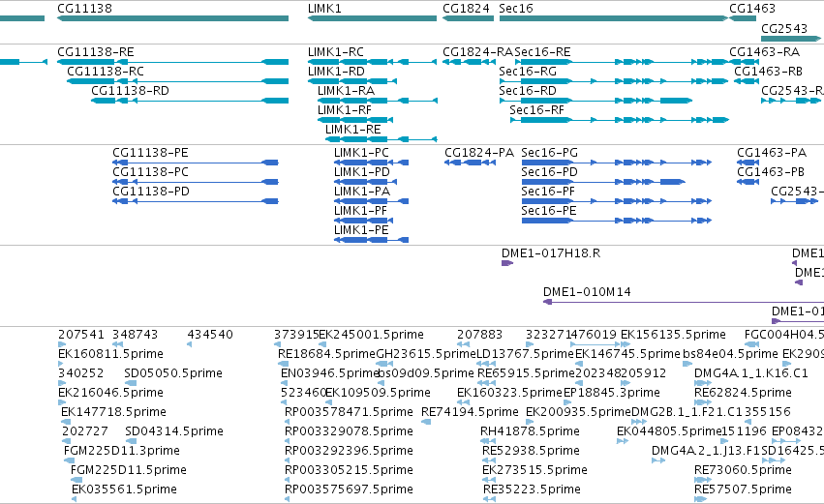Select clone DME1-017H18.R
The height and width of the screenshot is (504, 824).
(507, 263)
